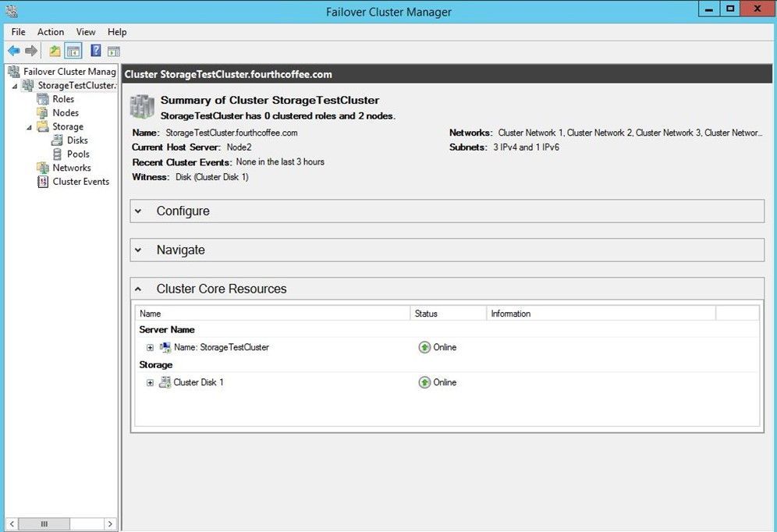
Task: Click the Failover Cluster Manager root icon
Action: point(14,72)
